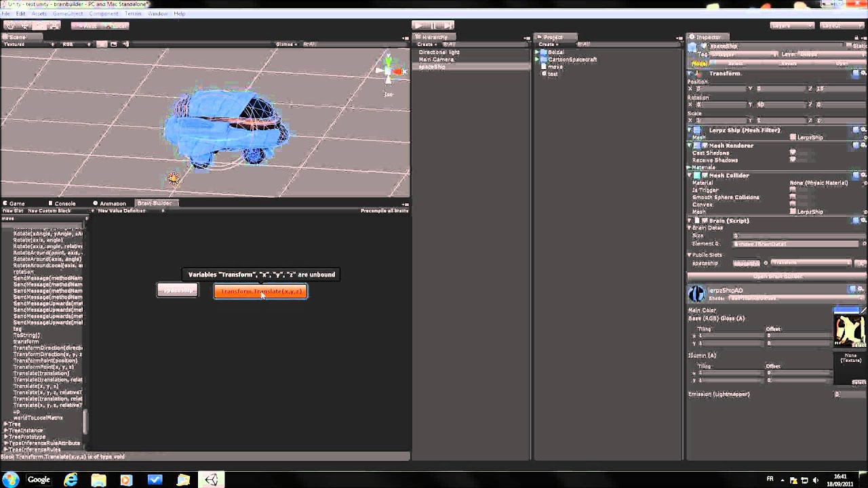868x488 pixels.
Task: Open the Layers dropdown in toolbar
Action: [792, 26]
